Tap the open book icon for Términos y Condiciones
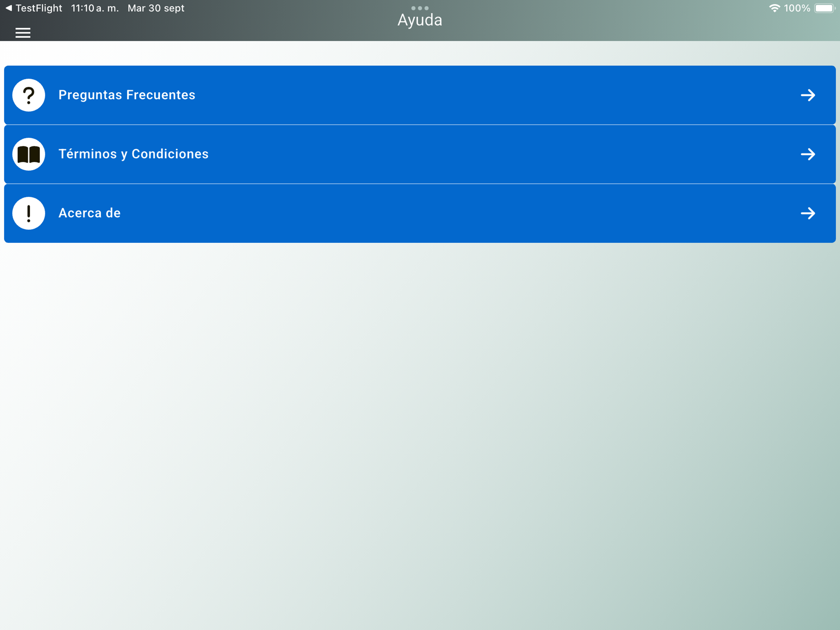This screenshot has height=630, width=840. tap(28, 154)
